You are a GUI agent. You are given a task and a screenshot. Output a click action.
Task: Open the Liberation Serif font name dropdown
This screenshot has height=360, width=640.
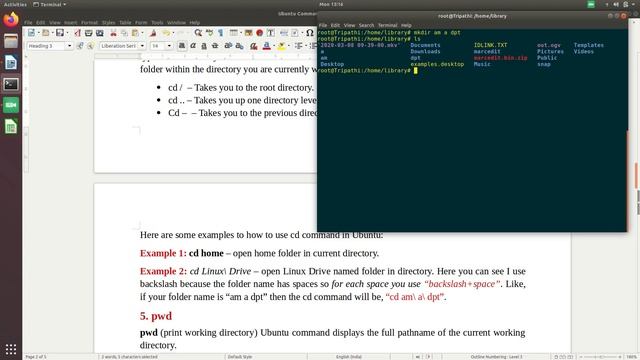[142, 46]
